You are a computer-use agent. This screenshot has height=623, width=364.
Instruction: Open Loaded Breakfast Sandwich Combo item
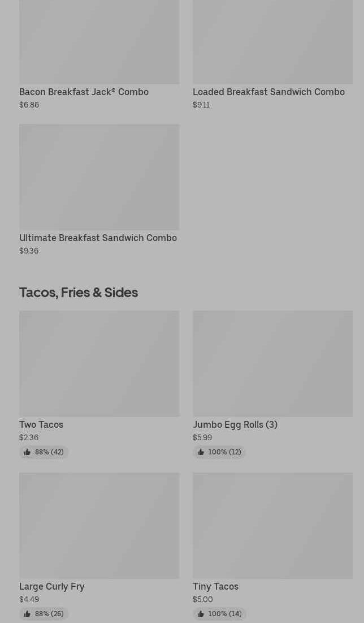point(268,92)
